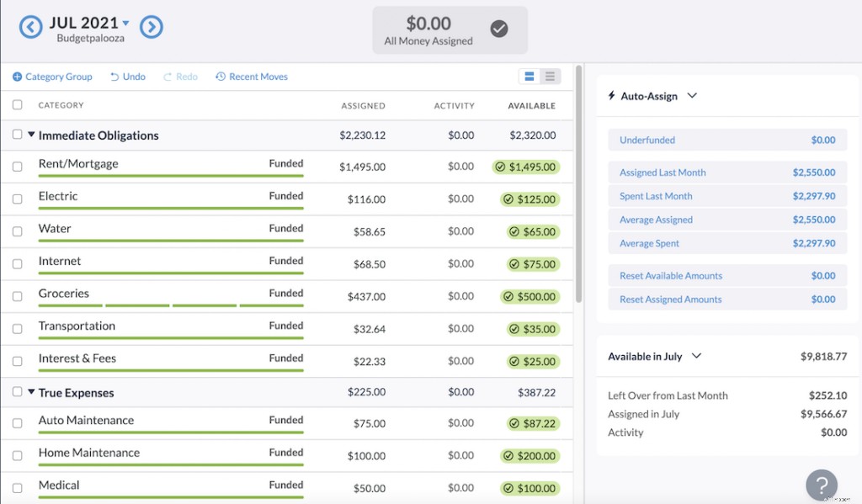Collapse the True Expenses group
Screen dimensions: 862x504
coord(32,392)
